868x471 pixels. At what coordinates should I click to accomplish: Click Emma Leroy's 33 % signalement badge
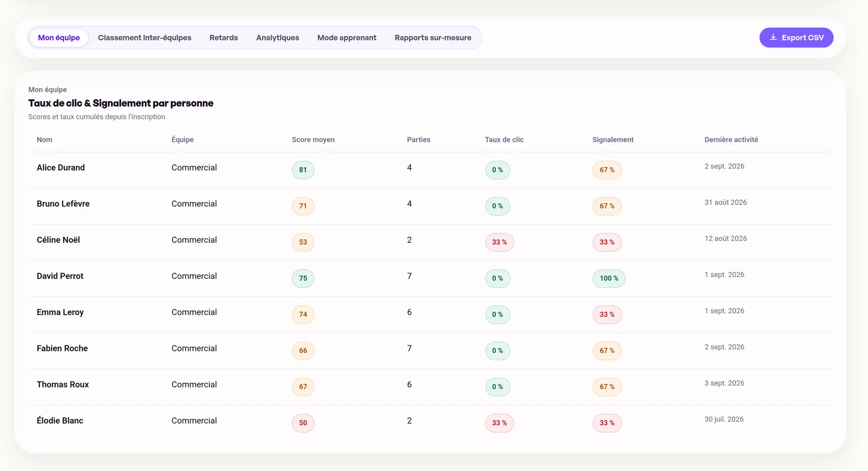[607, 314]
